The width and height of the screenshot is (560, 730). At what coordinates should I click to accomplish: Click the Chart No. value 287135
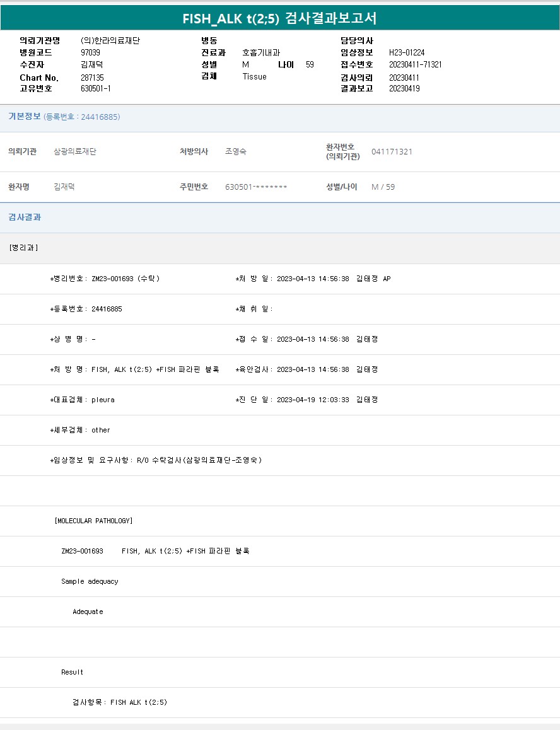coord(92,78)
